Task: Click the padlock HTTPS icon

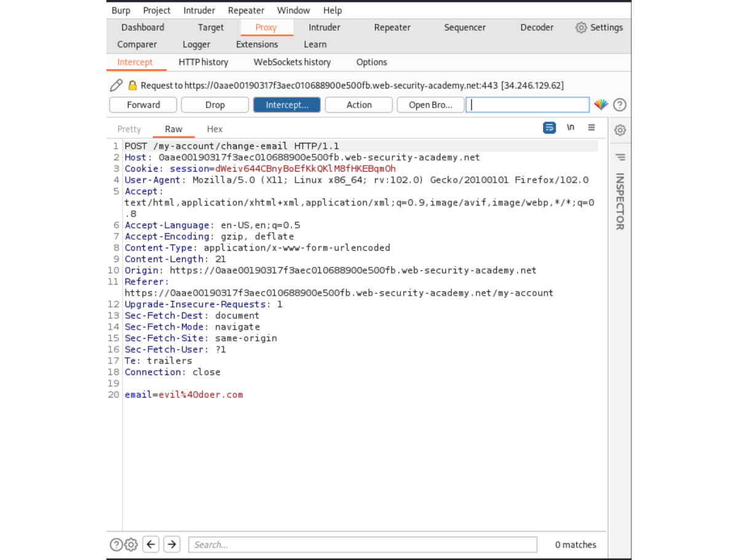Action: tap(132, 85)
